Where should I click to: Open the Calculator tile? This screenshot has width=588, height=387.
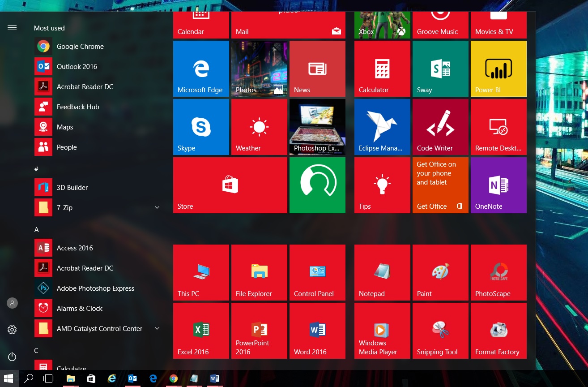point(382,69)
